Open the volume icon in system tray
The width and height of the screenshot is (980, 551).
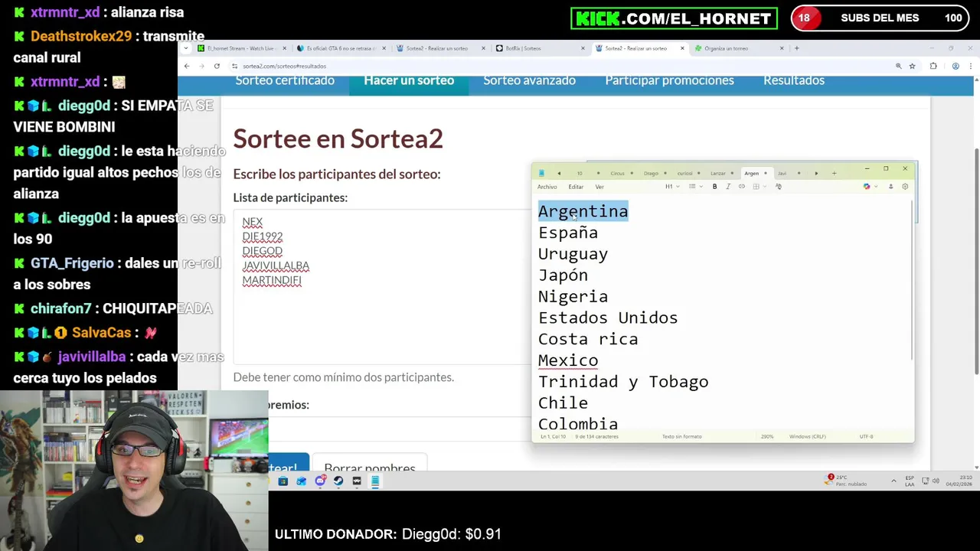tap(935, 481)
